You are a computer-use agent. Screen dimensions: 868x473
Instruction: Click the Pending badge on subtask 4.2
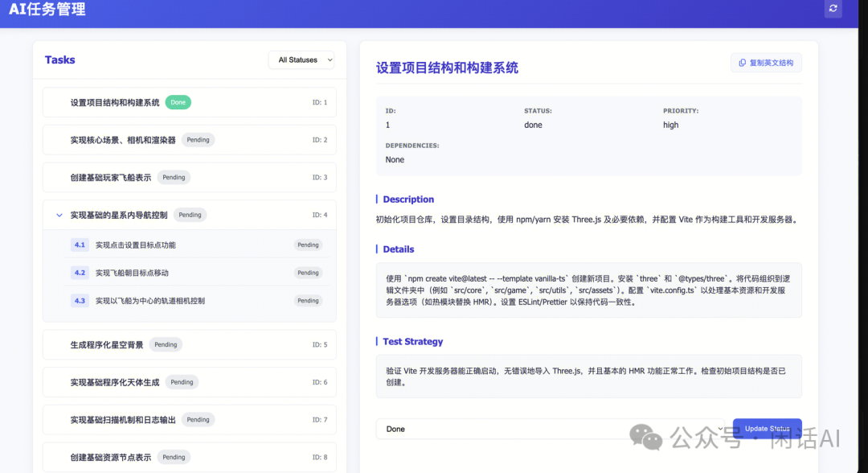[308, 273]
